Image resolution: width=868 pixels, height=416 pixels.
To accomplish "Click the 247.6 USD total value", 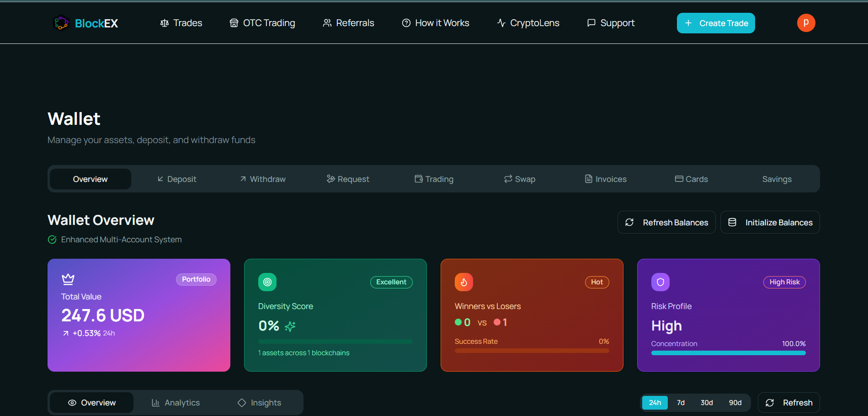I will (103, 315).
